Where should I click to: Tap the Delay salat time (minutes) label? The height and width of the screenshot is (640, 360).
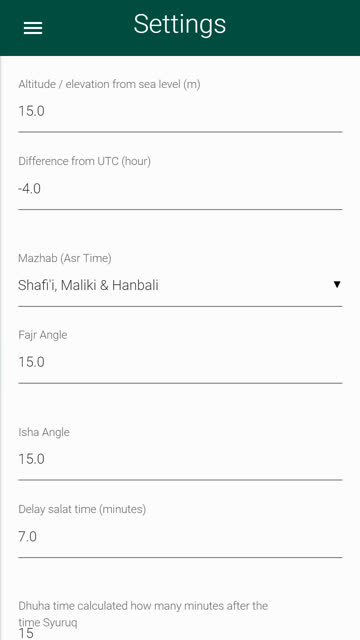pos(82,509)
